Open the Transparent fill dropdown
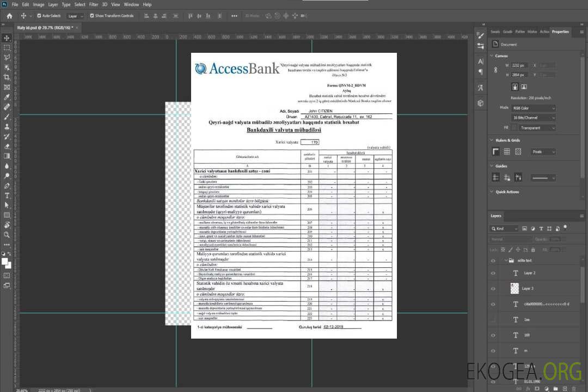This screenshot has width=588, height=392. point(537,128)
